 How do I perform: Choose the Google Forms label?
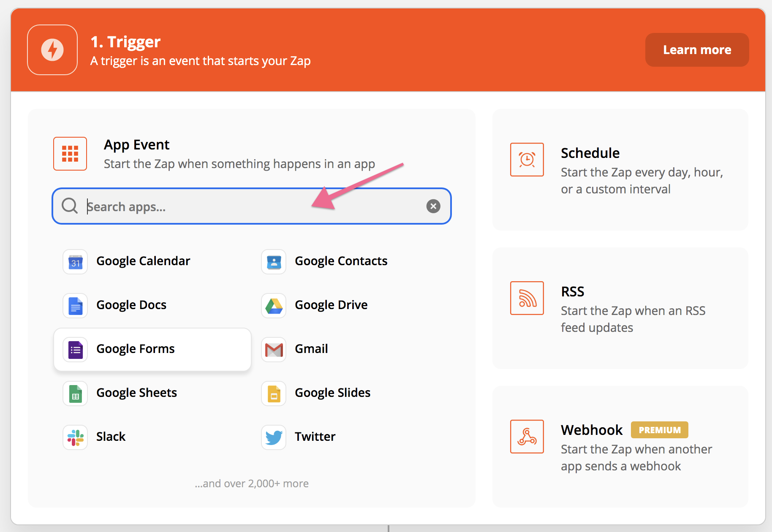click(136, 349)
